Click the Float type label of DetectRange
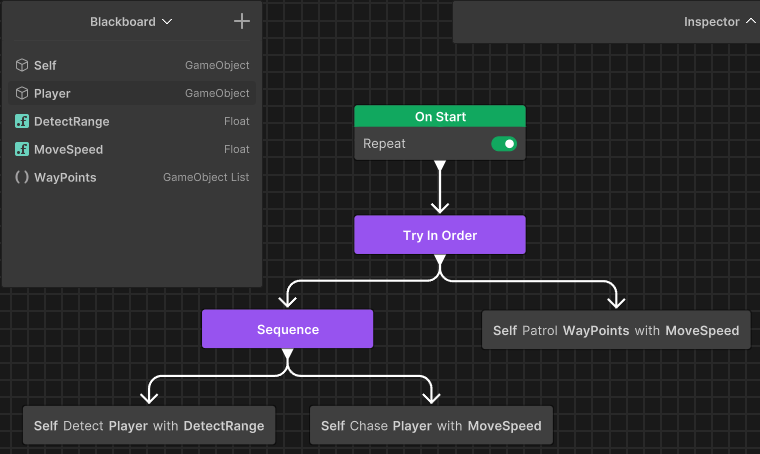 [x=237, y=121]
